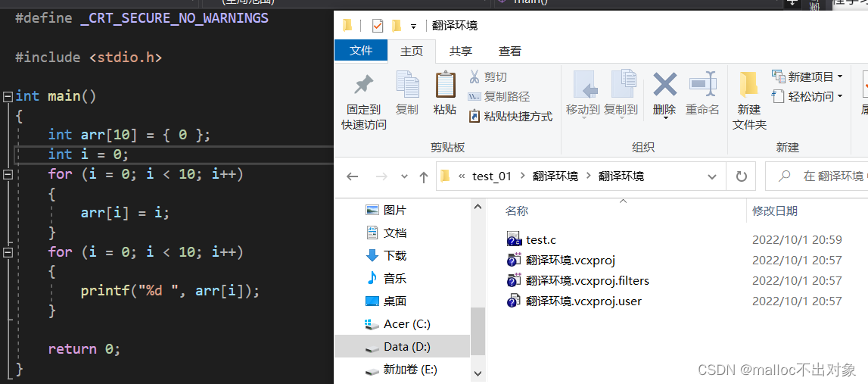868x384 pixels.
Task: Expand the address bar history dropdown
Action: coord(712,176)
